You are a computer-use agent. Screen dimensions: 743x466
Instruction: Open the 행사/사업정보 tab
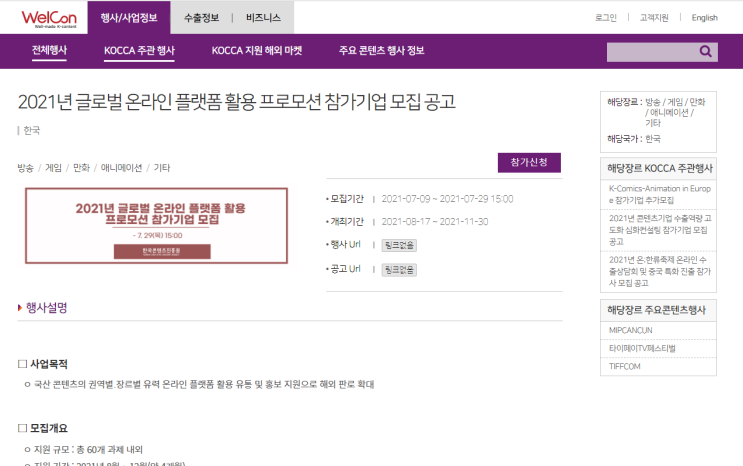tap(129, 18)
